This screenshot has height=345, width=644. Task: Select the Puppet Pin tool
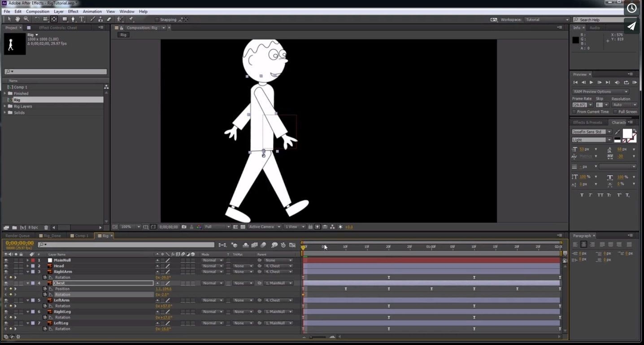point(131,19)
